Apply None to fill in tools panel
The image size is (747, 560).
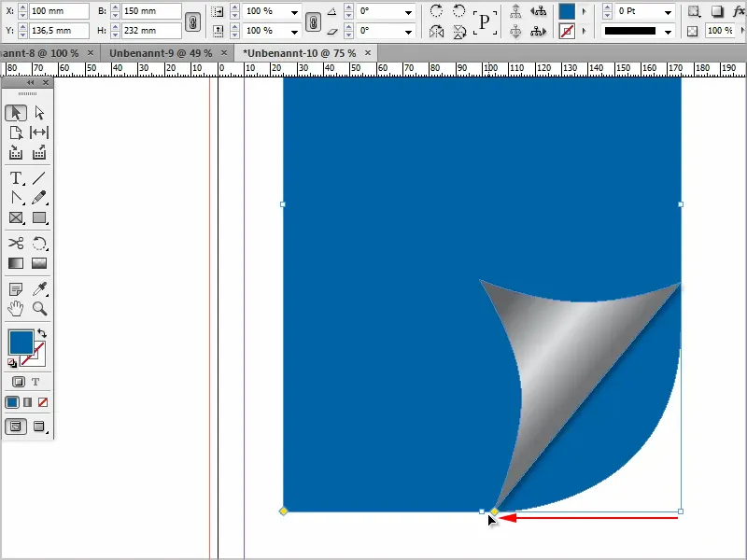point(43,402)
